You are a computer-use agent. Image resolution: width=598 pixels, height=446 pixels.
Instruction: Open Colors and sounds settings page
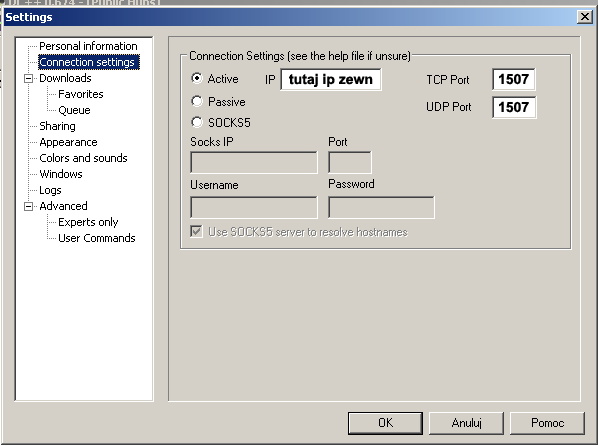coord(83,158)
